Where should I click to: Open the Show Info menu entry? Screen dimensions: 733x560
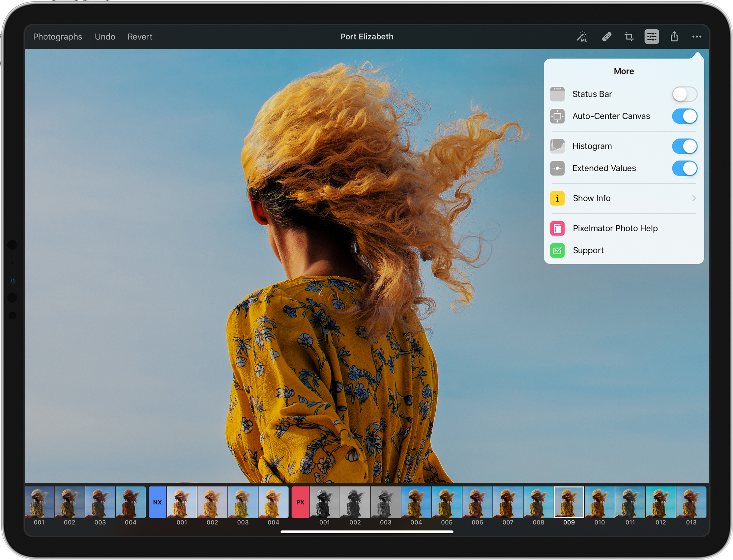[624, 198]
